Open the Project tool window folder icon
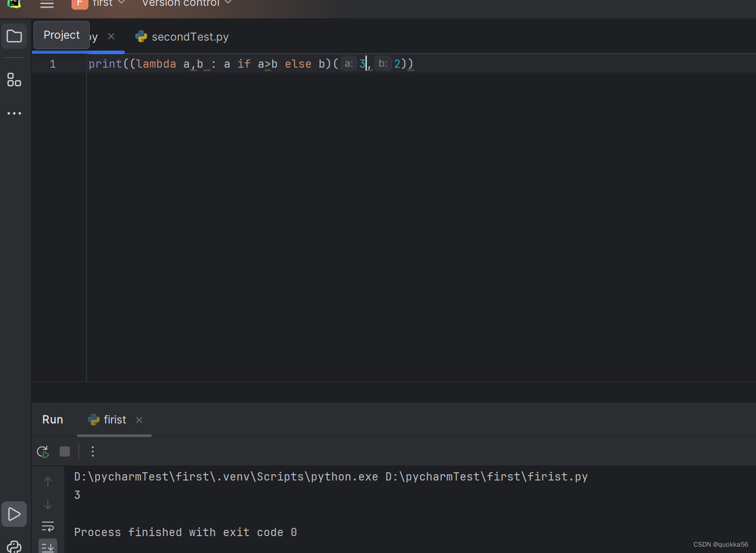 (14, 36)
